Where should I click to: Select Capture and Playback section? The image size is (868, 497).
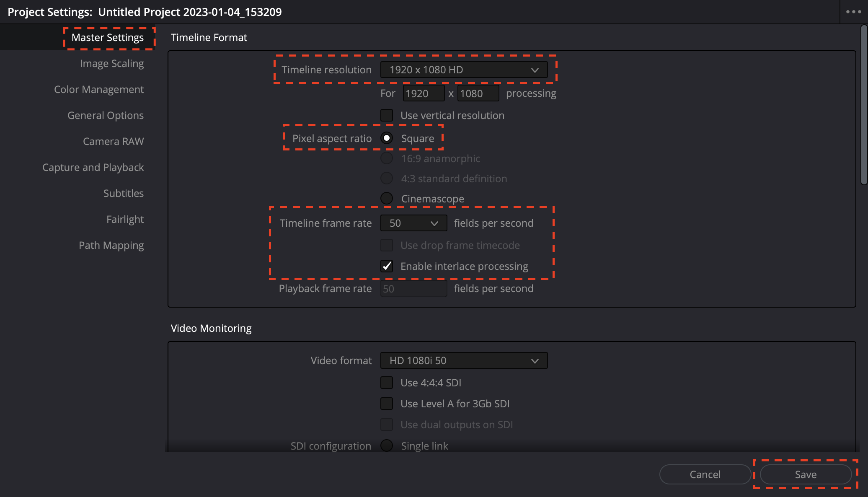tap(93, 167)
